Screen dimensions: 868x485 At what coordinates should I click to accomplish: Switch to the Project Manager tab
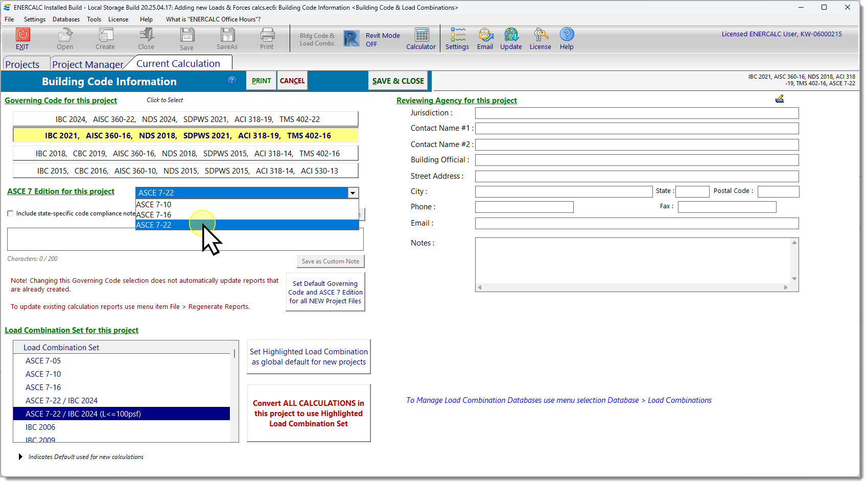[x=88, y=64]
